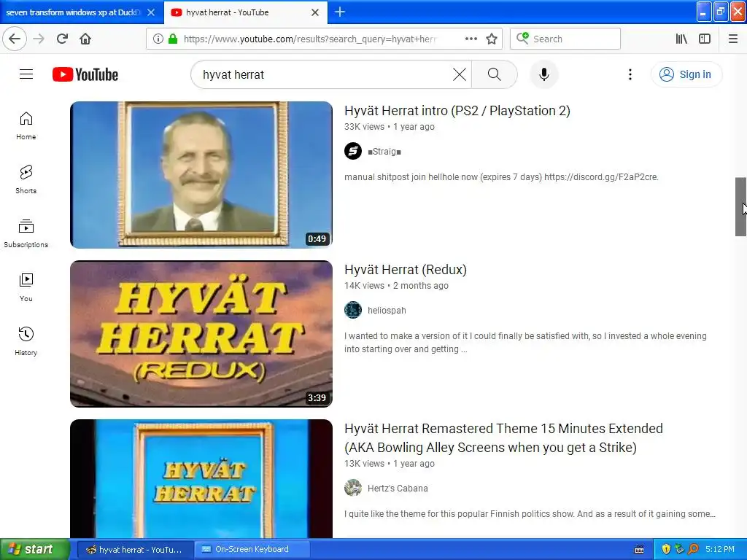The image size is (747, 560).
Task: Bookmark this page with the star icon
Action: (492, 39)
